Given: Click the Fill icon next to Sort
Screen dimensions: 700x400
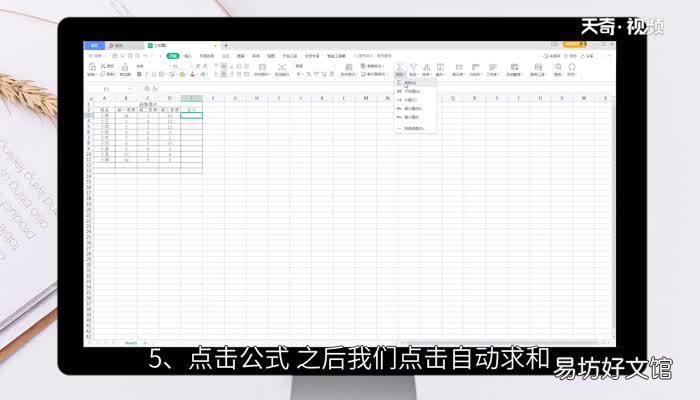Looking at the screenshot, I should 440,67.
